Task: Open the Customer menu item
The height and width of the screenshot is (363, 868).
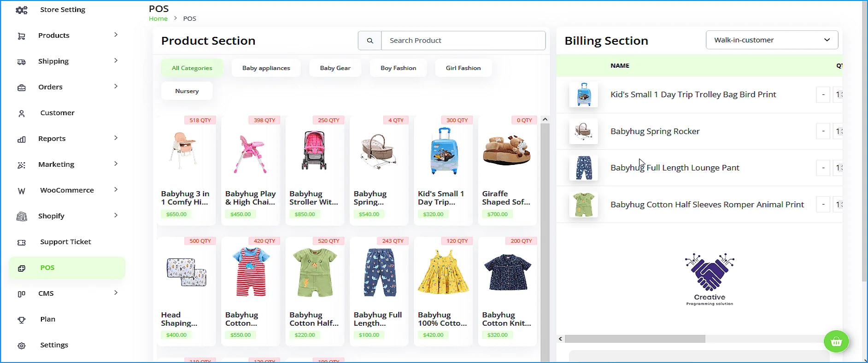Action: click(x=57, y=113)
